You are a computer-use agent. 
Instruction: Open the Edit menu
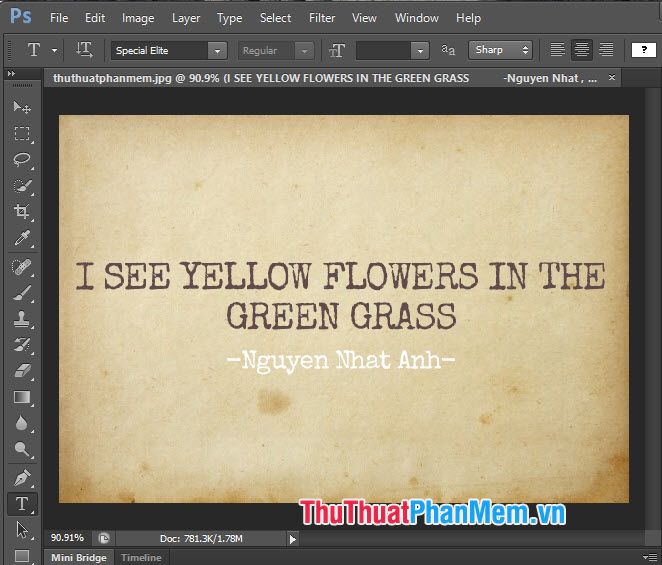point(95,18)
